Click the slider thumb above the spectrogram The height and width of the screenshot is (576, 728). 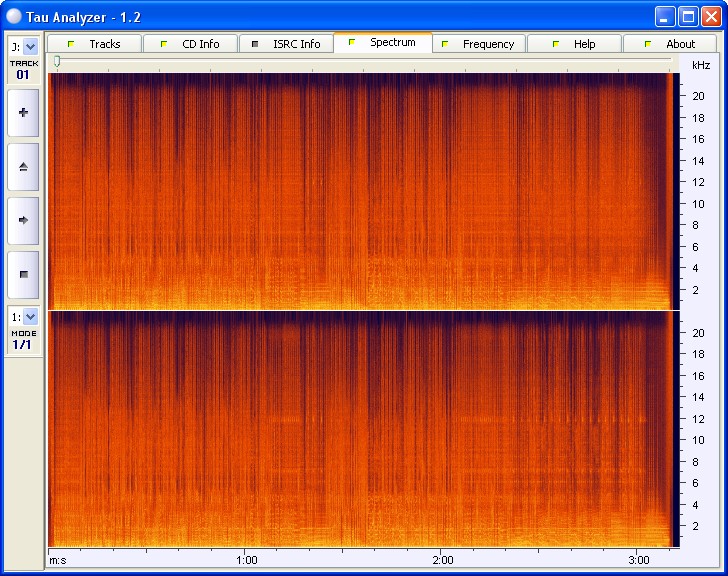click(57, 62)
